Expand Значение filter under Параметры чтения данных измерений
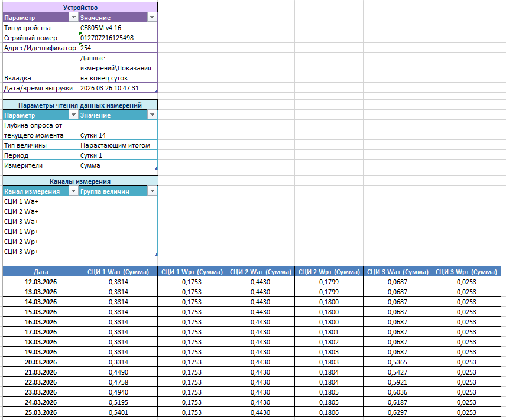This screenshot has height=420, width=506. pyautogui.click(x=153, y=115)
